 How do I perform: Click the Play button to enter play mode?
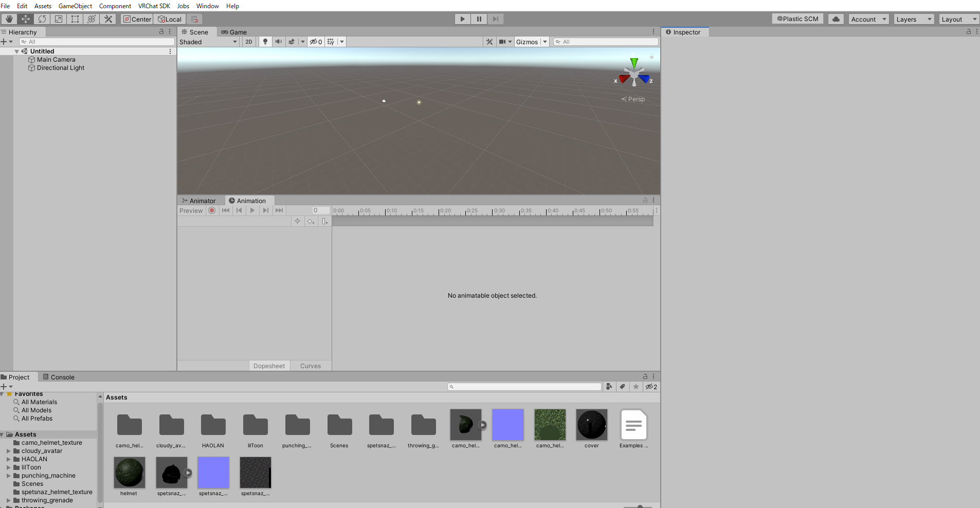tap(462, 19)
